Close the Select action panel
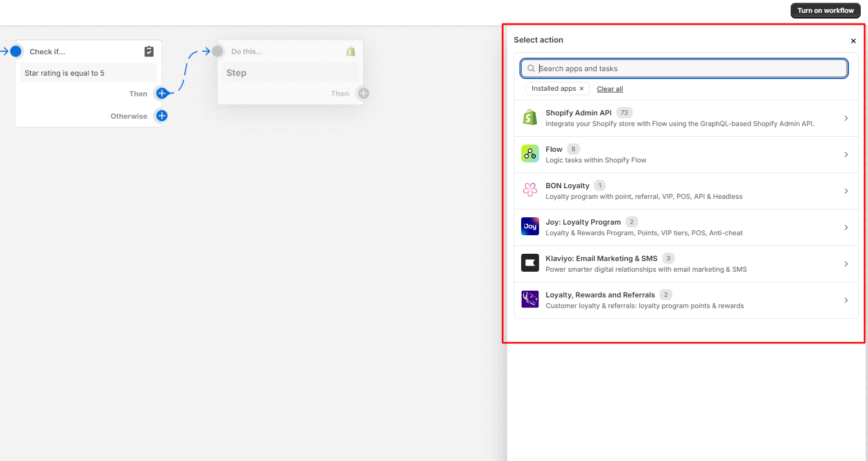Viewport: 868px width, 461px height. [853, 41]
